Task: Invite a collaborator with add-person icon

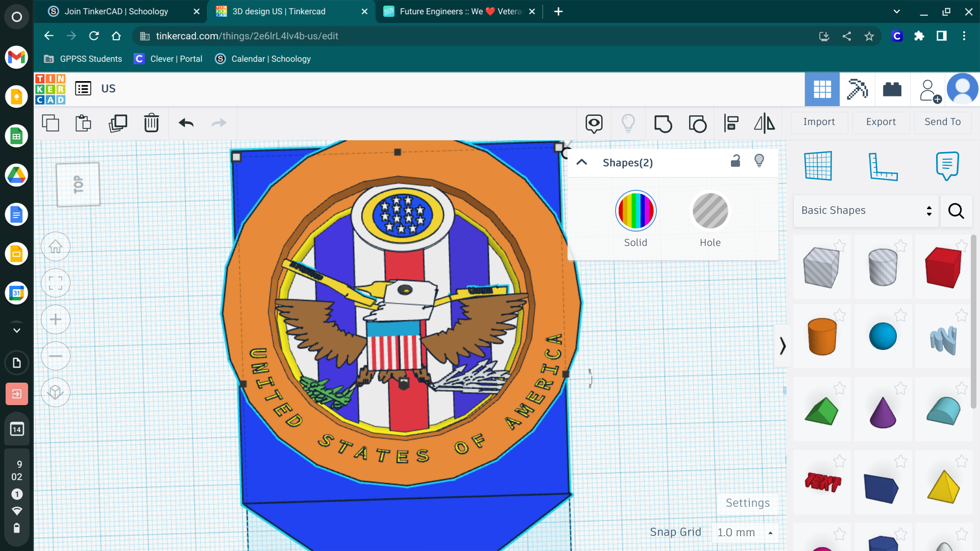Action: pyautogui.click(x=929, y=91)
